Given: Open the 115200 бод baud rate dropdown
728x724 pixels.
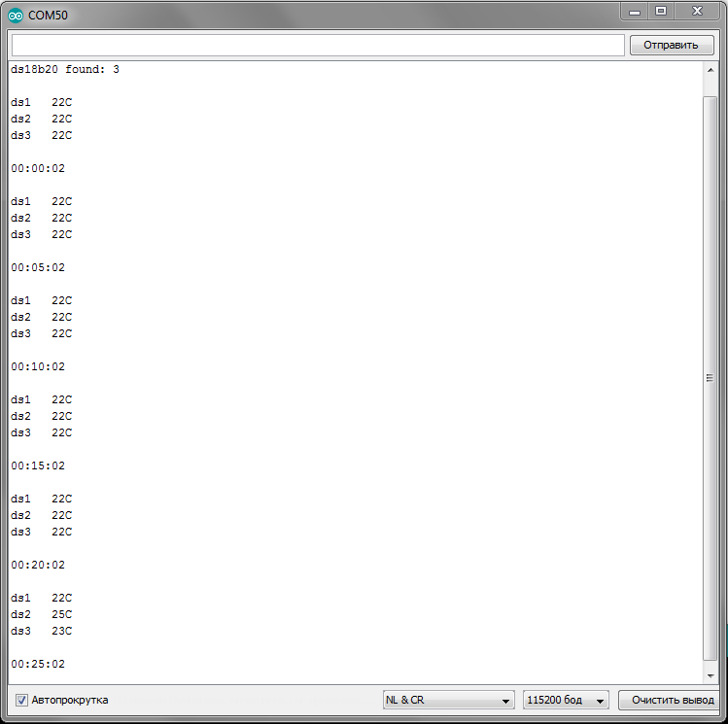Looking at the screenshot, I should (x=566, y=700).
